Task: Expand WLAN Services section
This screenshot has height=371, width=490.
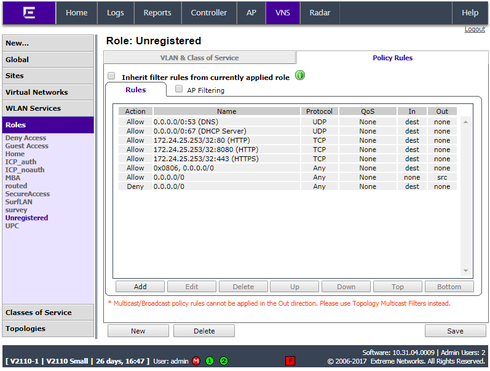Action: tap(48, 108)
